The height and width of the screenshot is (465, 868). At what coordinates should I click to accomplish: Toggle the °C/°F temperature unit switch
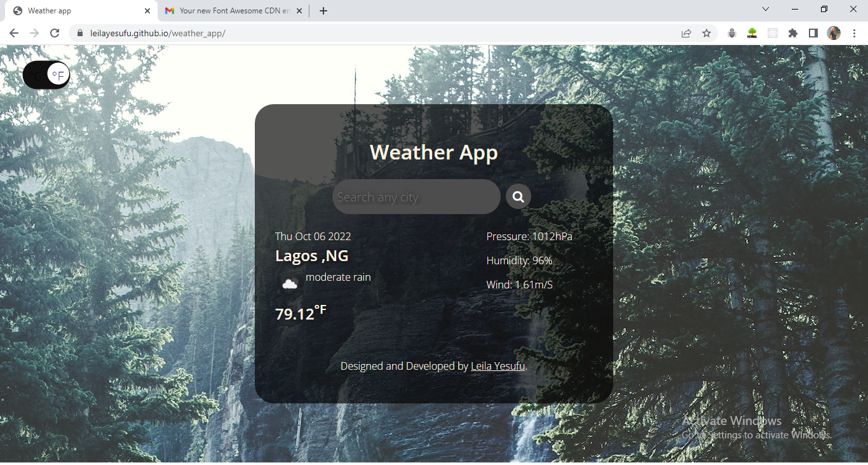(x=46, y=75)
